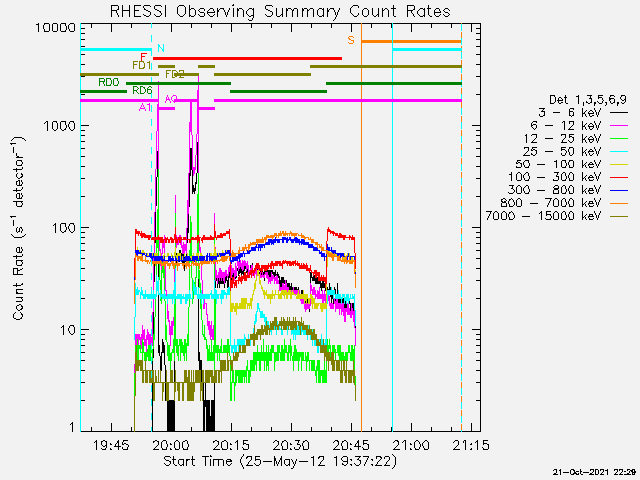Viewport: 640px width, 480px height.
Task: Click the '20:45' time axis tick label
Action: 351,445
